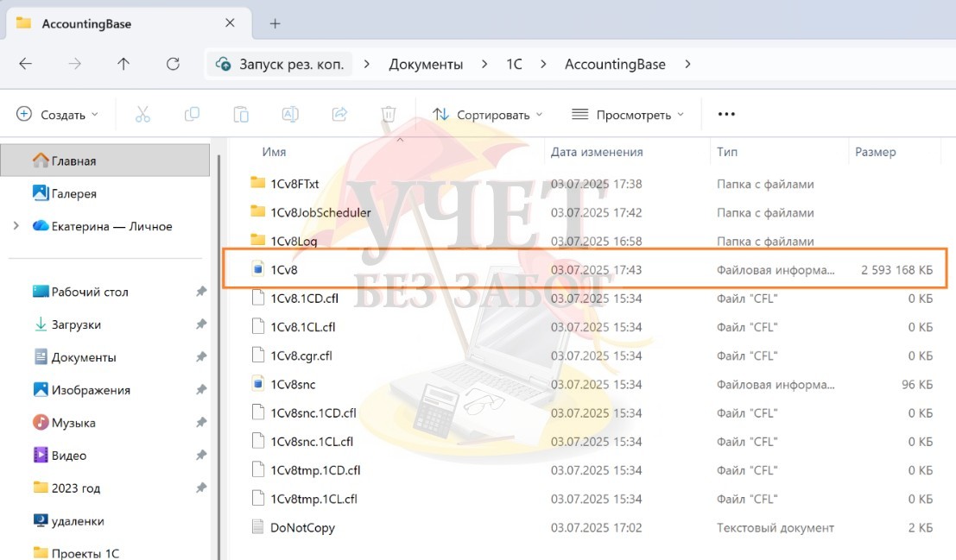956x560 pixels.
Task: Select Главная in the navigation pane
Action: pos(104,160)
